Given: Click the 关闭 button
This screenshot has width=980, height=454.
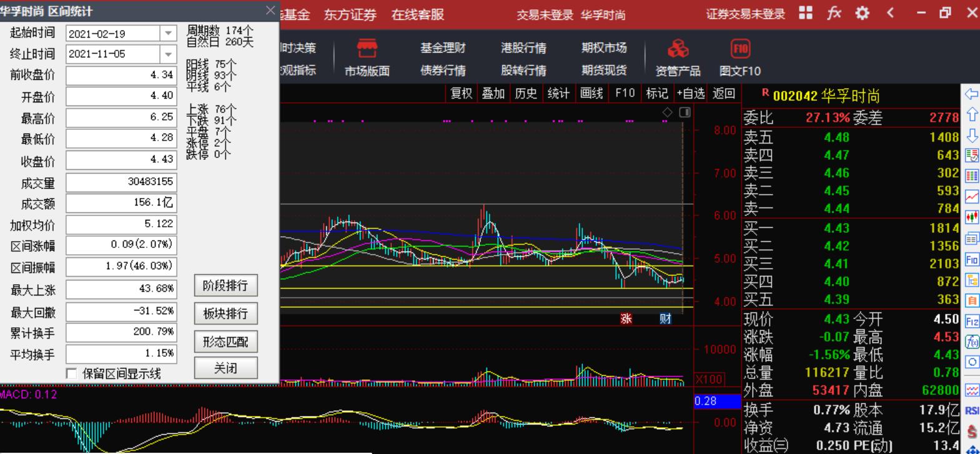Looking at the screenshot, I should pos(225,368).
